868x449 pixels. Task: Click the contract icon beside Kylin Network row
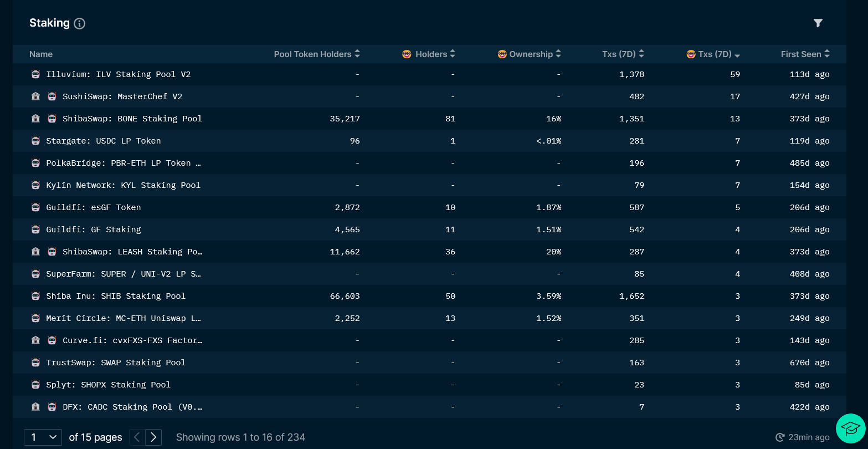click(35, 185)
